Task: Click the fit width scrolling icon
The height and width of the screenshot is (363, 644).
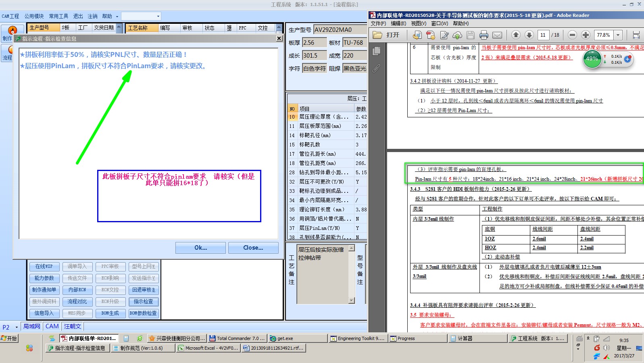Action: click(636, 35)
